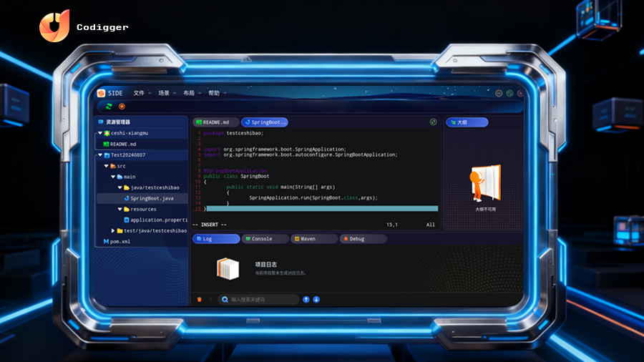Screen dimensions: 644x362
Task: Switch to the README.md editor tab
Action: click(215, 122)
